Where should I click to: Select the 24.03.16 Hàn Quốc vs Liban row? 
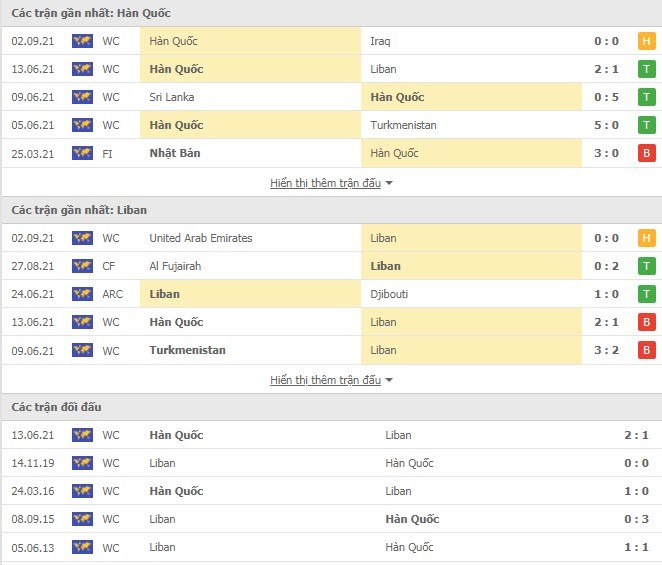tap(331, 491)
